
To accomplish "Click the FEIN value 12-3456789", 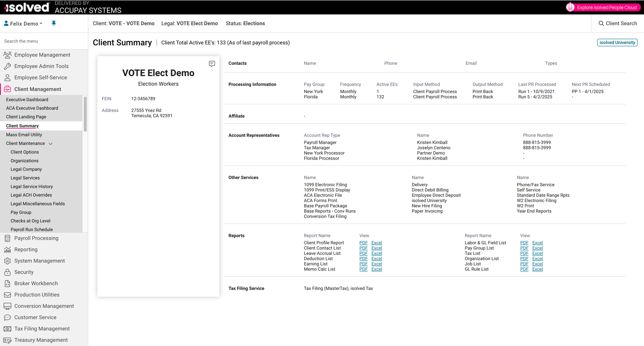I will coord(143,99).
